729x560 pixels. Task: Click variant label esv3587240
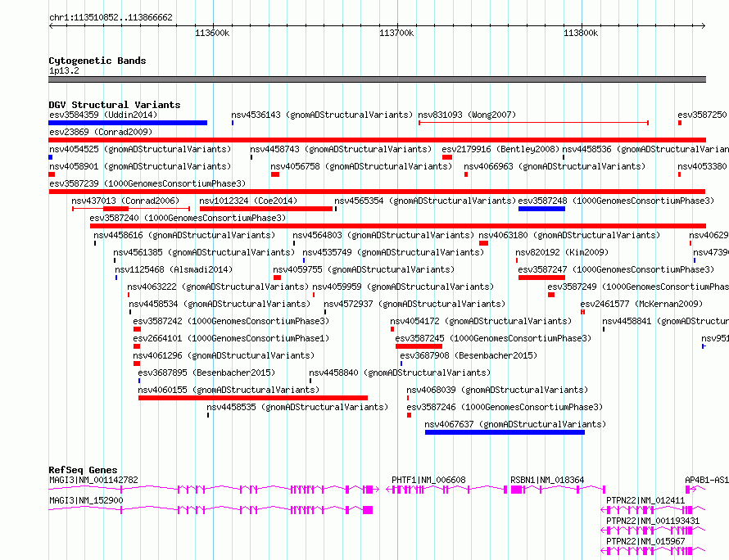(188, 218)
